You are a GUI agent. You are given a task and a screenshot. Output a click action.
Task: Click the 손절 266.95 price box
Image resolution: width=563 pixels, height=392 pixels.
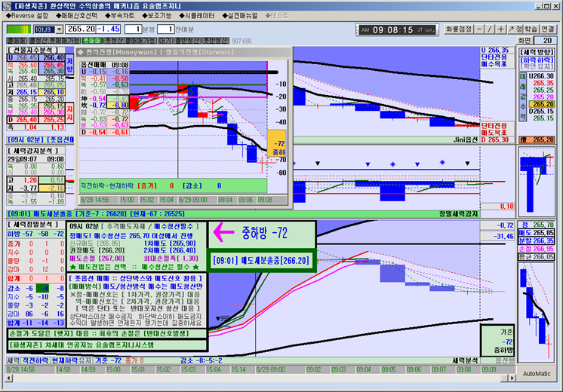coord(537,249)
